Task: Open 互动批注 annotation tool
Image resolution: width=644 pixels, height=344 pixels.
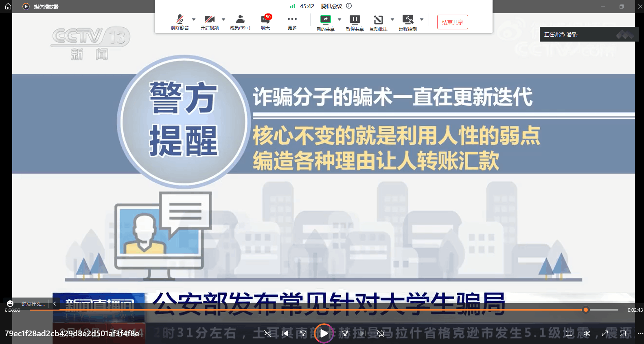Action: pyautogui.click(x=379, y=23)
